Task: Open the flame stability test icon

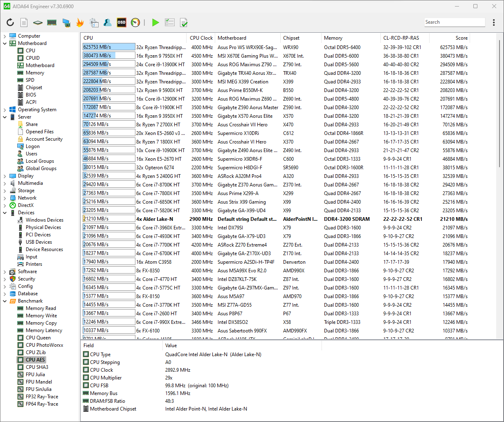Action: point(80,22)
